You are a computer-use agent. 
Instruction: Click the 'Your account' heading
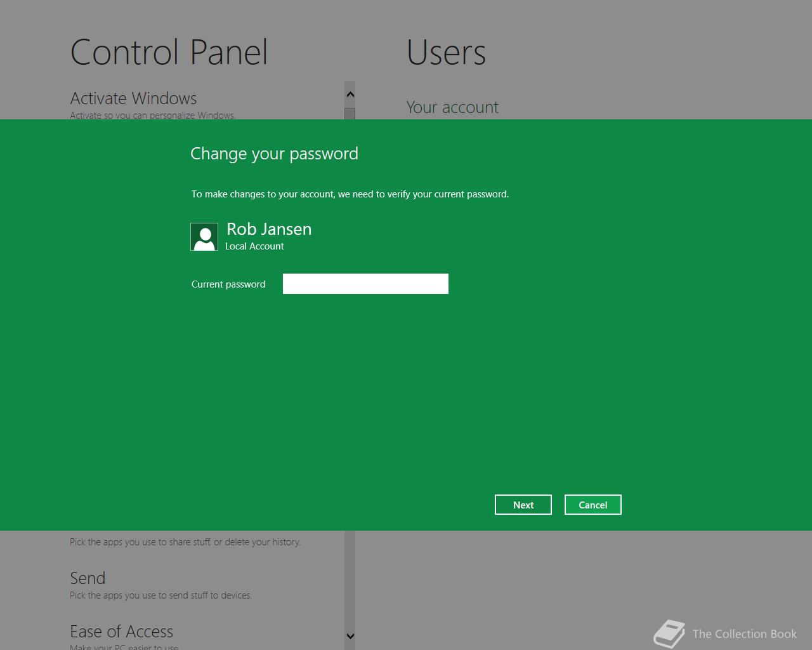click(x=452, y=107)
